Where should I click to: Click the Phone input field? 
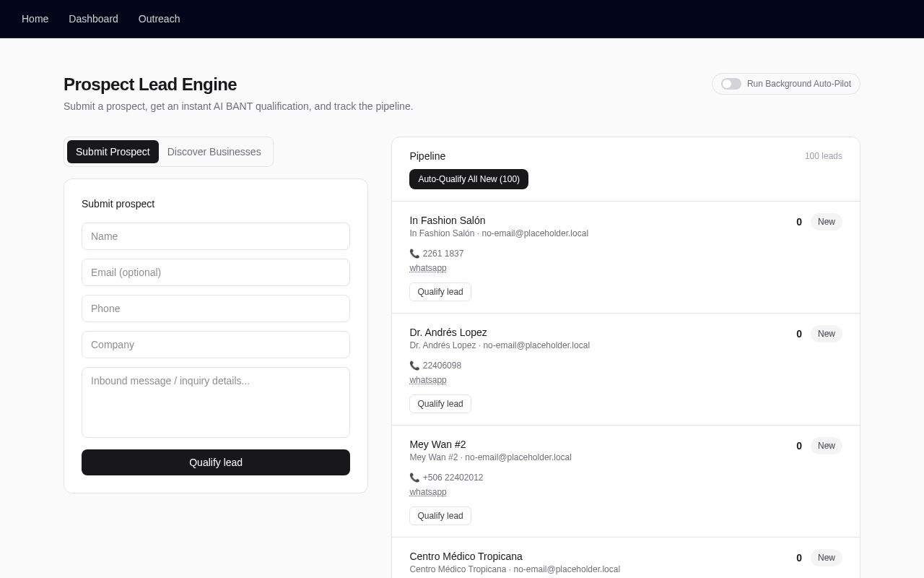pos(216,309)
